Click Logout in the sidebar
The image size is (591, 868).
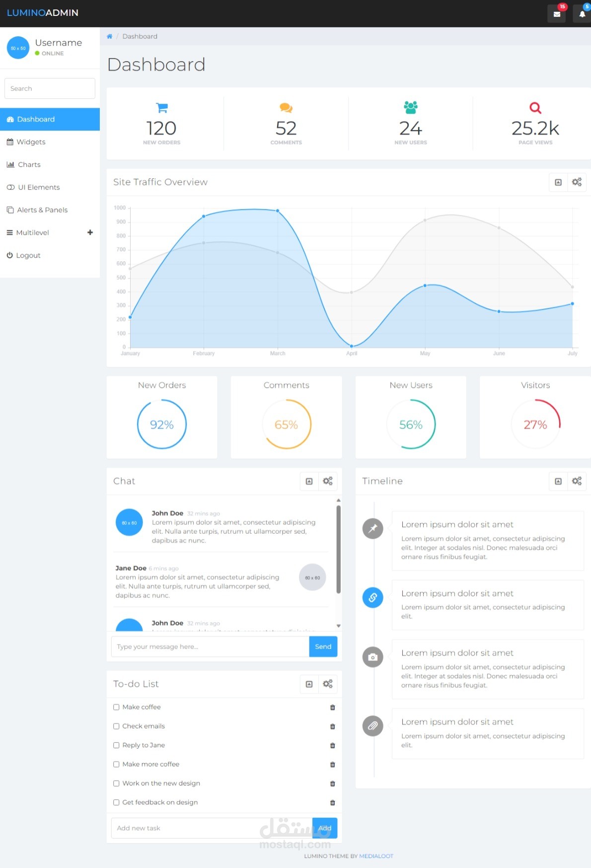click(50, 255)
